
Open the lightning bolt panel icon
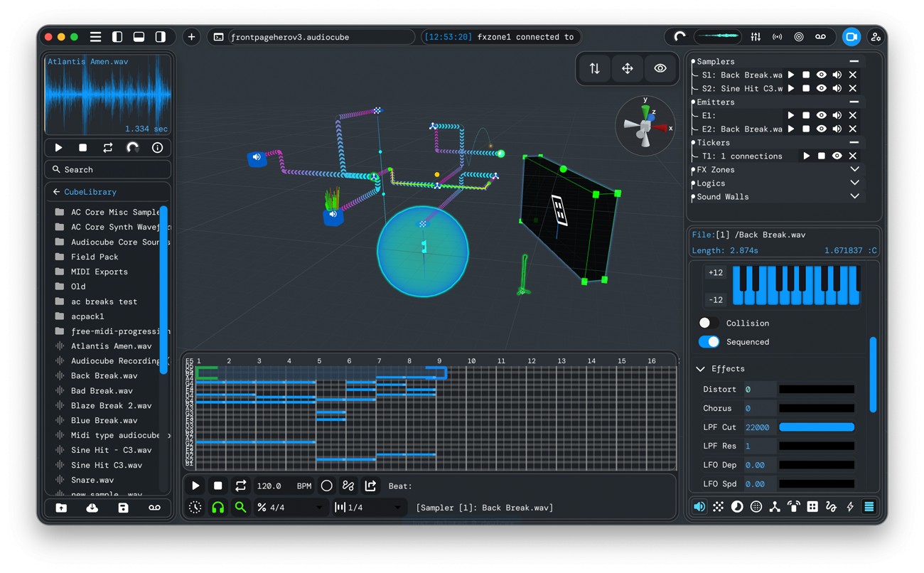849,507
